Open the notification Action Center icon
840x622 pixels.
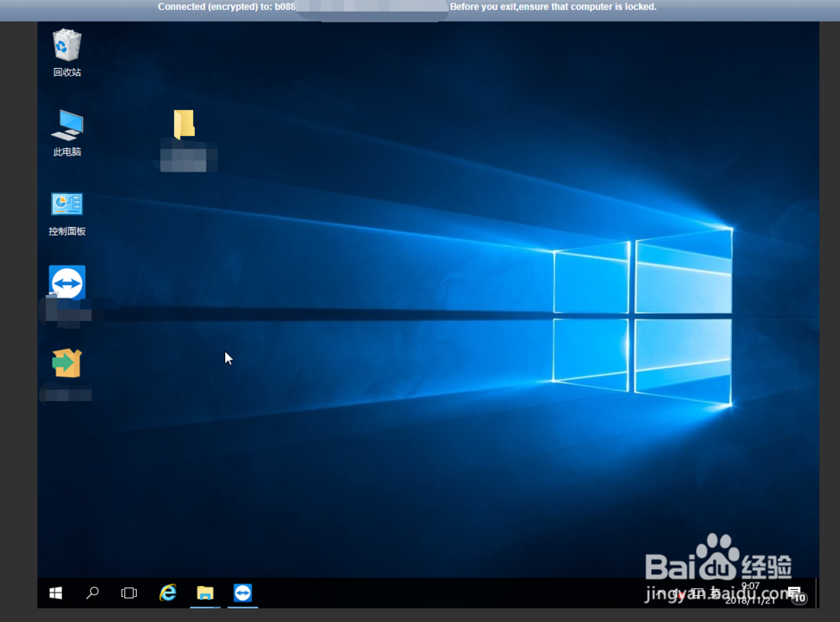795,594
